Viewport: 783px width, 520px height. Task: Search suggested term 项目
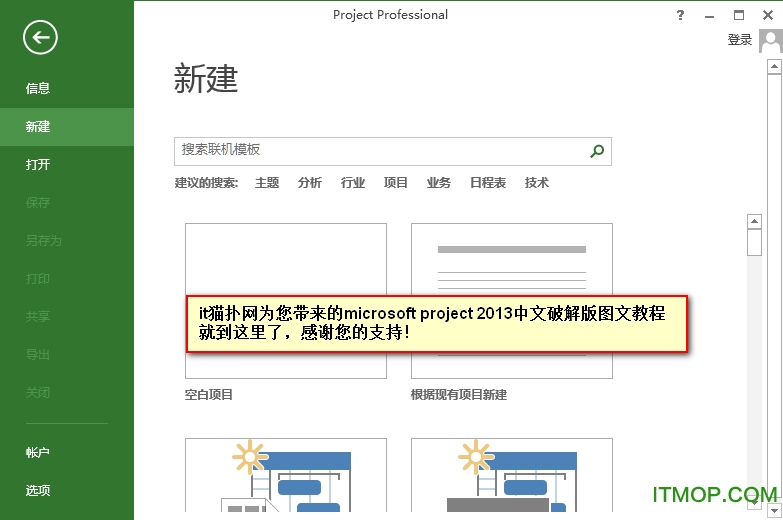point(395,183)
